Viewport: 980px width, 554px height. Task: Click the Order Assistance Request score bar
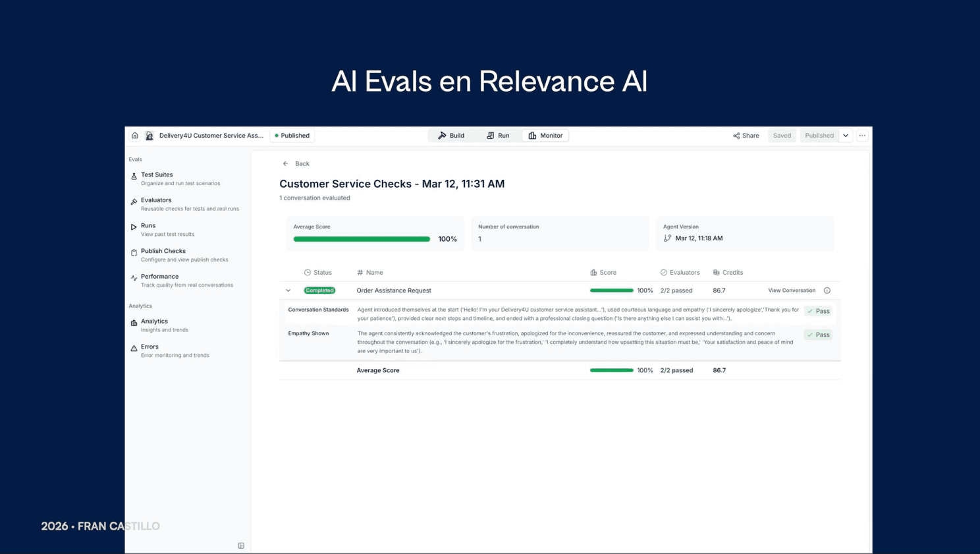click(611, 291)
